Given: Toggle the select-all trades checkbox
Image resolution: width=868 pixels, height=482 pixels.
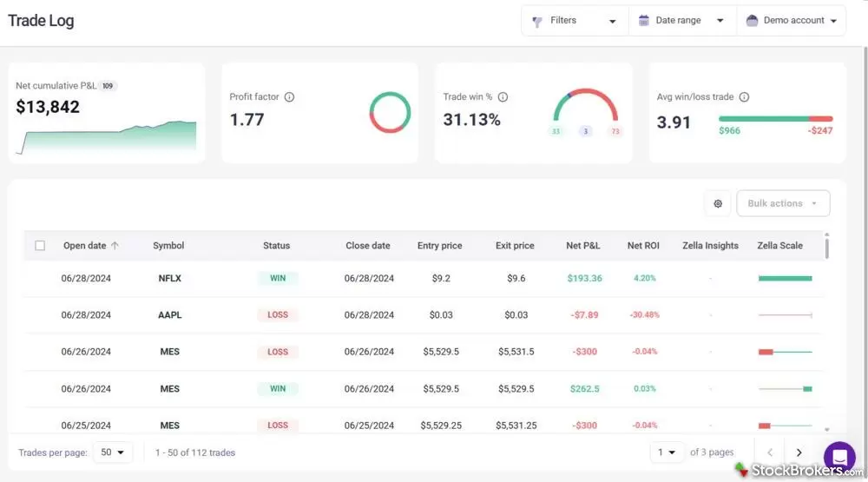Looking at the screenshot, I should click(40, 246).
